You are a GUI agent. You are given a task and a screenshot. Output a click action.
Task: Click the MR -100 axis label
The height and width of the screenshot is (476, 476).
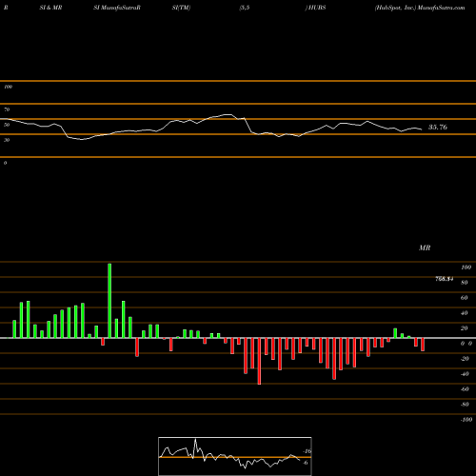pyautogui.click(x=466, y=420)
